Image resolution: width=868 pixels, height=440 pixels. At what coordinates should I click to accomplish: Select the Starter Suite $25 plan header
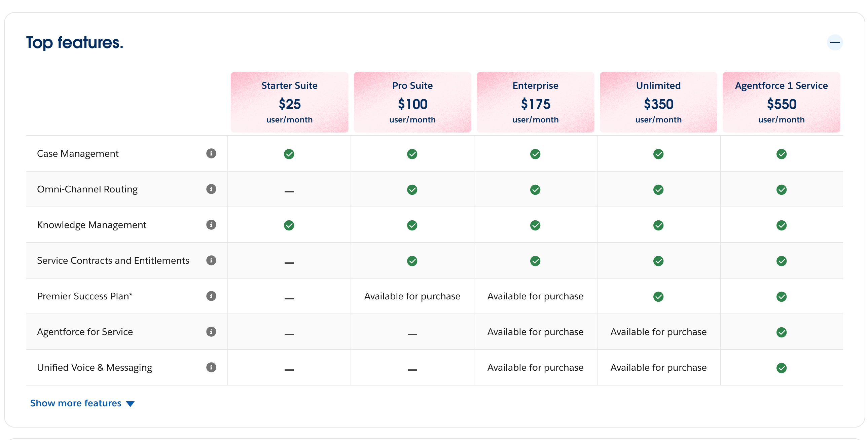(289, 102)
